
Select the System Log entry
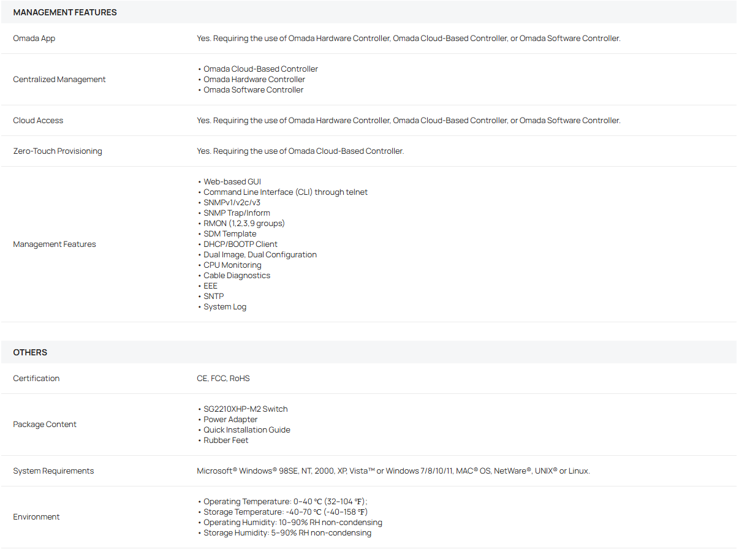point(225,306)
